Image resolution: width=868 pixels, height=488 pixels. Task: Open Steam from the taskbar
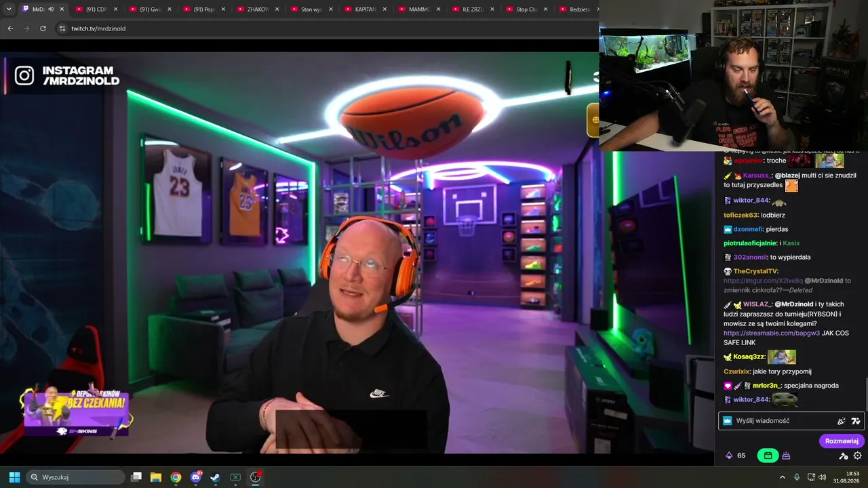(x=215, y=477)
